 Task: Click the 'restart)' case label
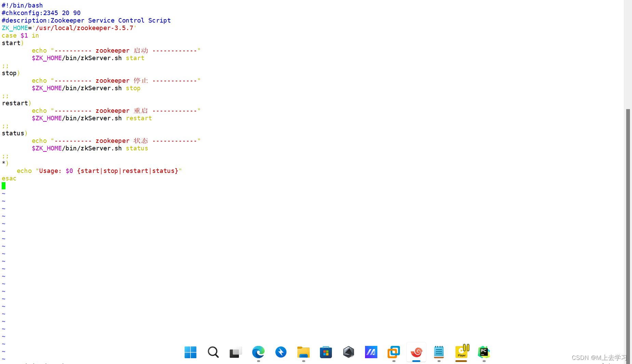click(16, 103)
